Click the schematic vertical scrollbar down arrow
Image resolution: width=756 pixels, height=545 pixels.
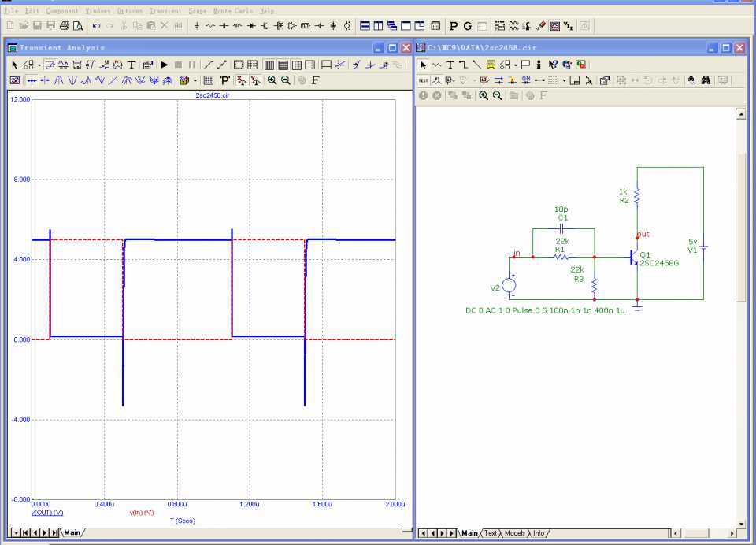click(x=740, y=523)
